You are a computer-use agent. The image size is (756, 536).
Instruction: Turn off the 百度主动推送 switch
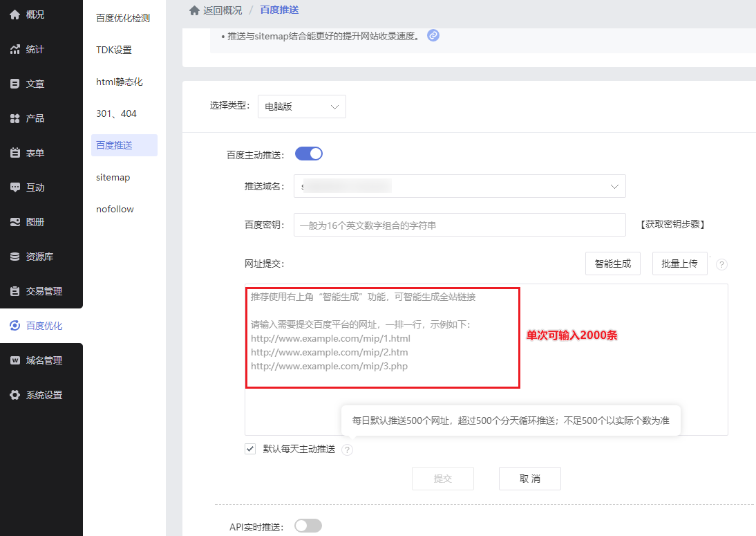coord(309,154)
